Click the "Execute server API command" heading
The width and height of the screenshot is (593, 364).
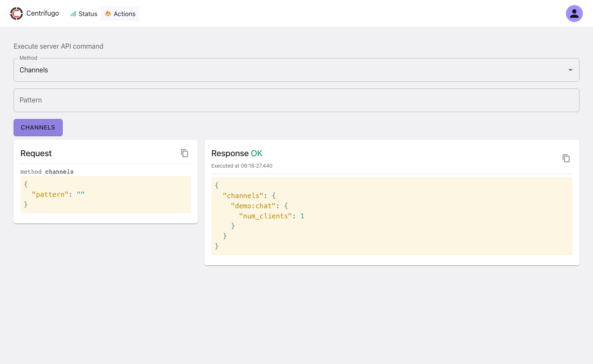point(58,46)
